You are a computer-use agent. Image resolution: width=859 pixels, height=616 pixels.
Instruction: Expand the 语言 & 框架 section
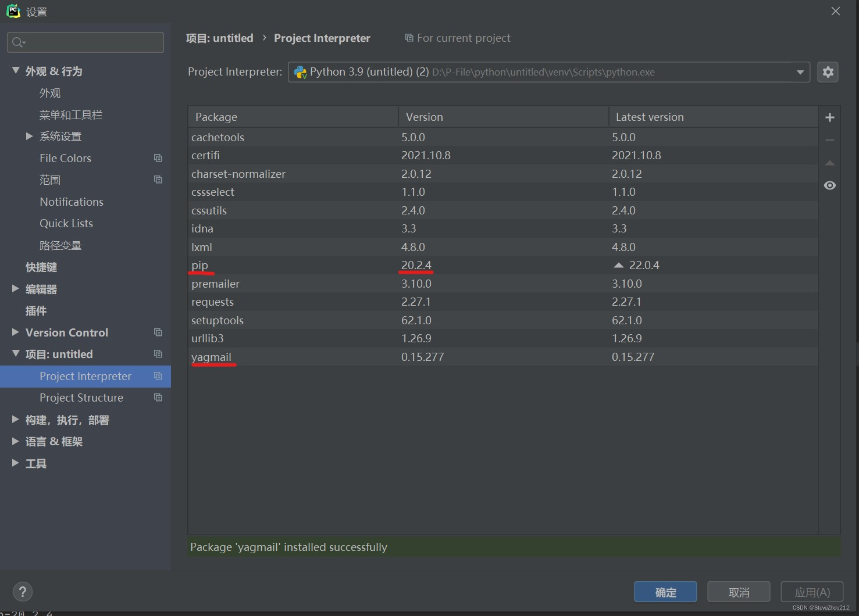[x=16, y=441]
